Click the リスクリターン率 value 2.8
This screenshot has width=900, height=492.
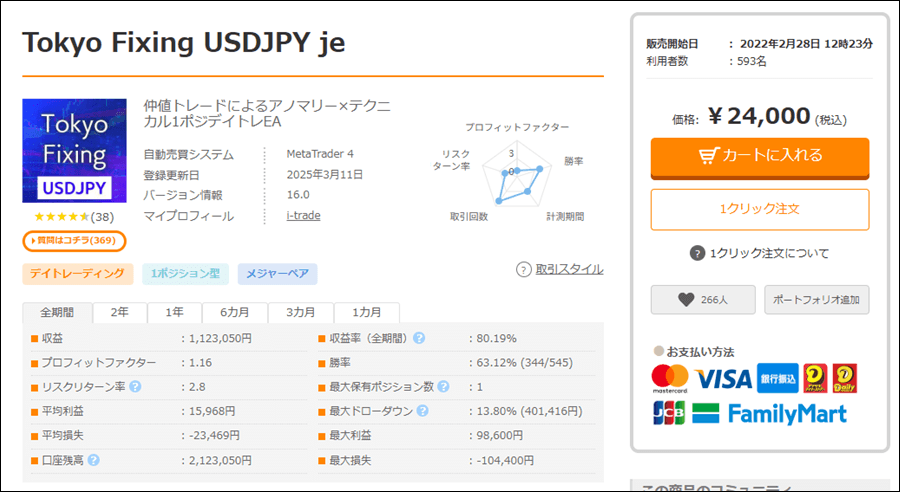197,387
